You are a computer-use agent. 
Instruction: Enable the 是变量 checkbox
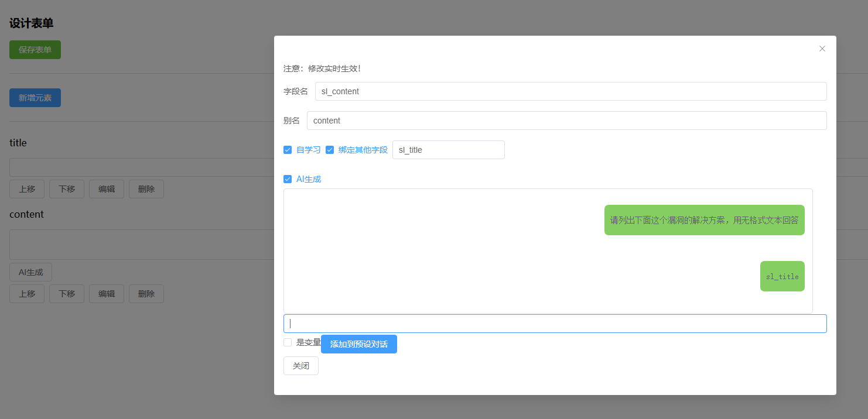pos(288,342)
